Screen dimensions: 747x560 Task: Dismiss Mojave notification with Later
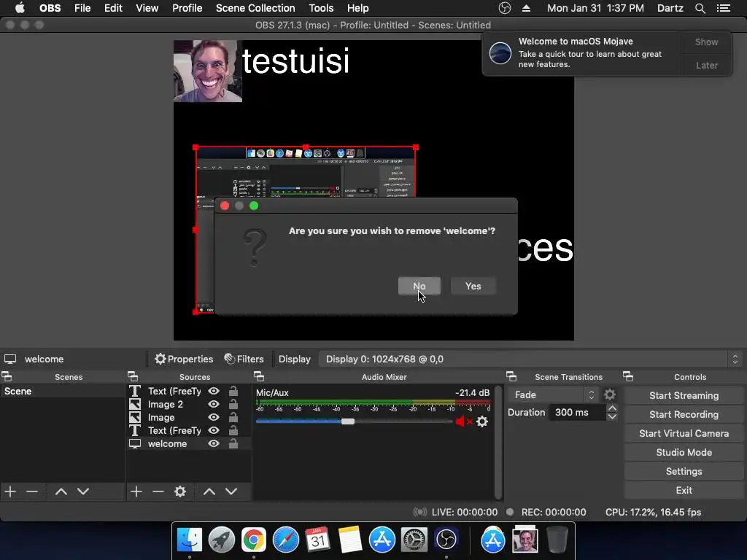706,65
